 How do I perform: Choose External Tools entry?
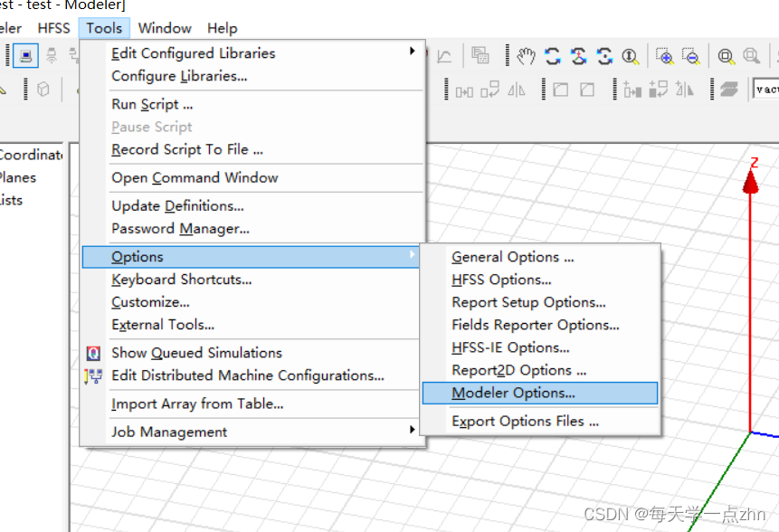(163, 325)
